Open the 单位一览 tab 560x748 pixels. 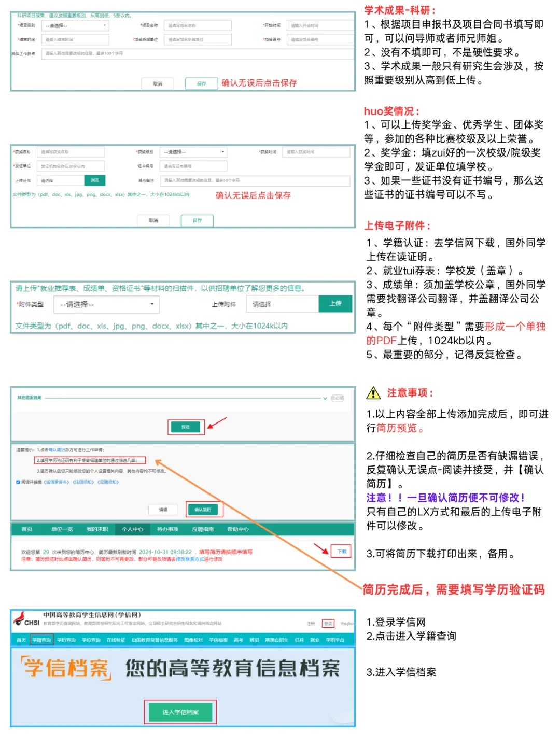(62, 529)
